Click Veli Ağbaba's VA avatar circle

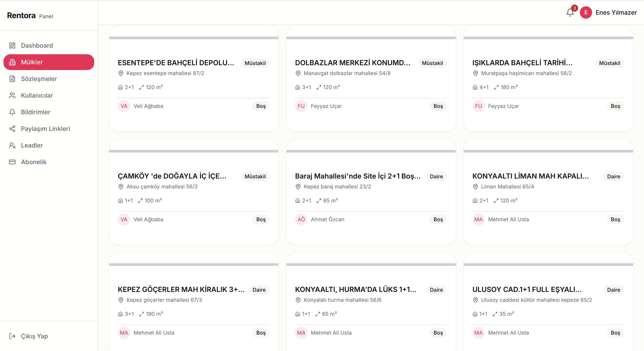point(124,106)
